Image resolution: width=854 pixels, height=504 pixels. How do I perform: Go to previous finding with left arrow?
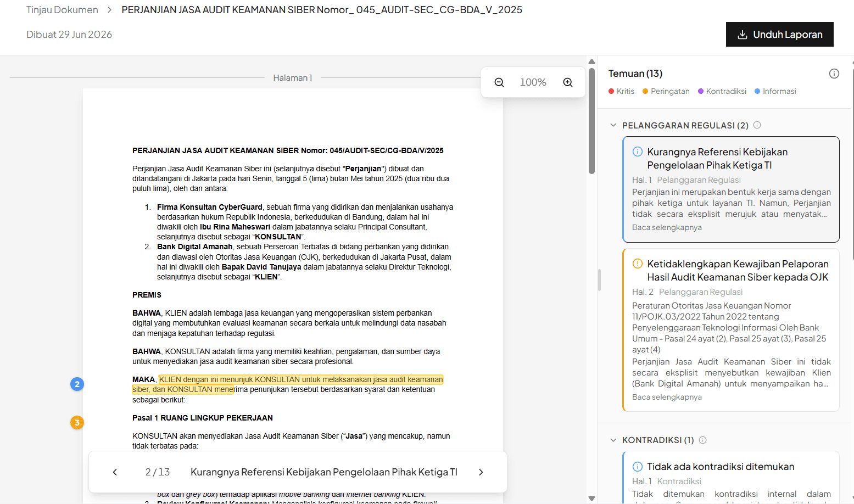115,472
